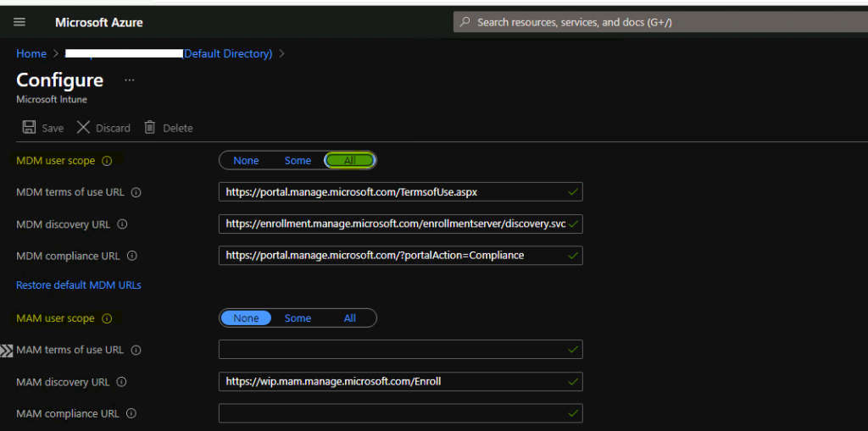Show info for MAM user scope
Screen dimensions: 868x431
coord(108,318)
